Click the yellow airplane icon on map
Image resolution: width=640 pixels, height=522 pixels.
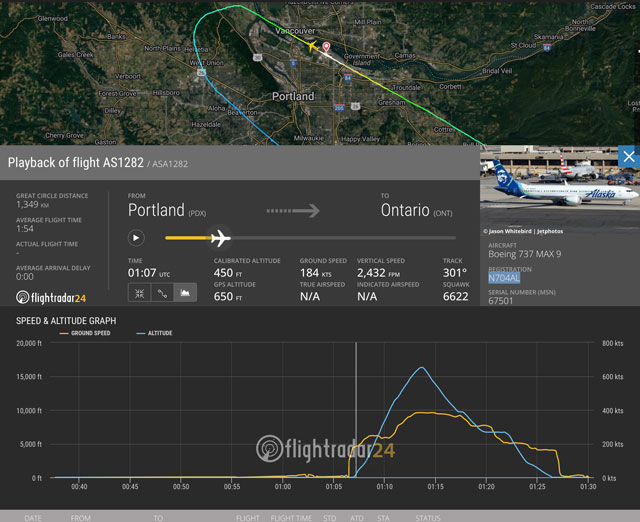coord(312,47)
